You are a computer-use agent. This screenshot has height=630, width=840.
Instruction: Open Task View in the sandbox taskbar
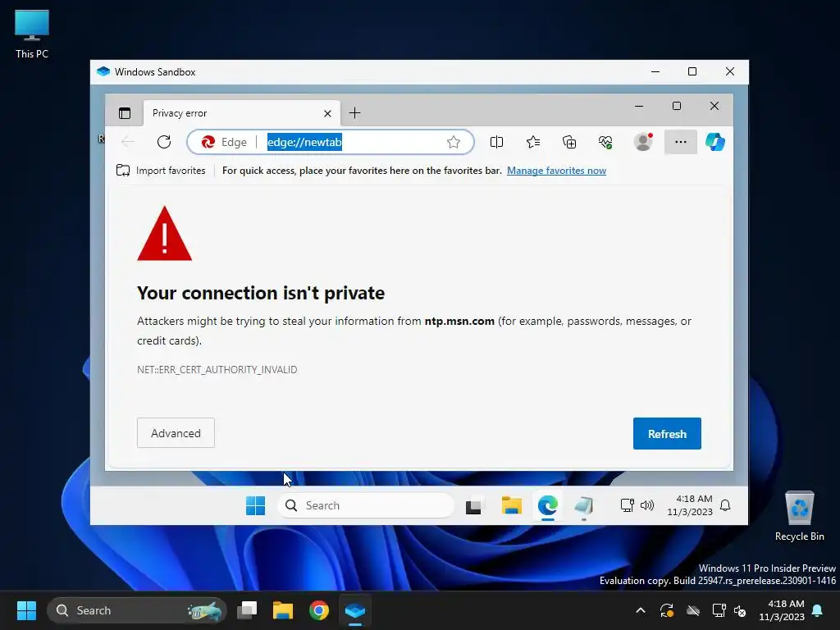pyautogui.click(x=473, y=505)
